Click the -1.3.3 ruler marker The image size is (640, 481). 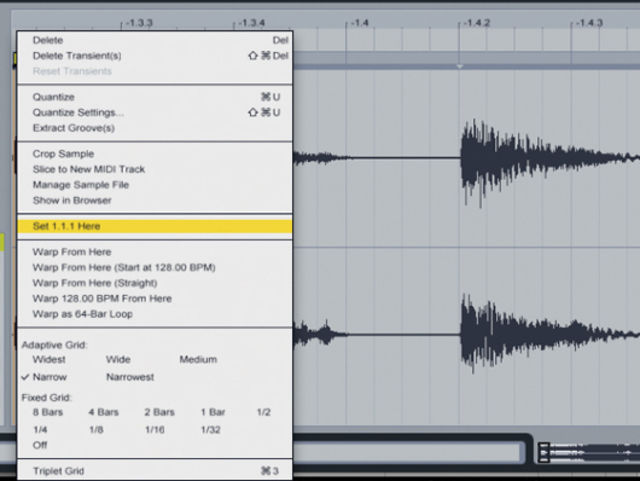(x=139, y=23)
